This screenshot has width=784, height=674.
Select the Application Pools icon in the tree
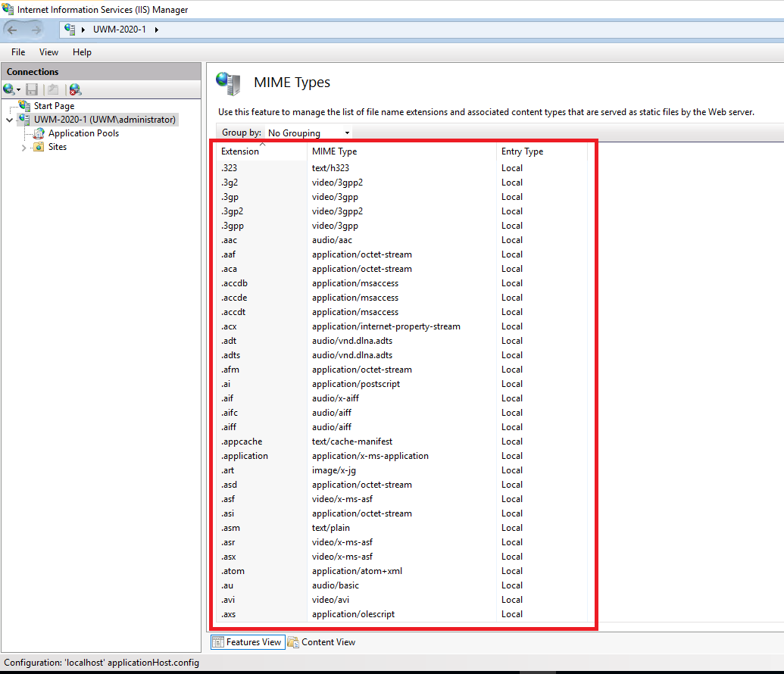pos(39,133)
